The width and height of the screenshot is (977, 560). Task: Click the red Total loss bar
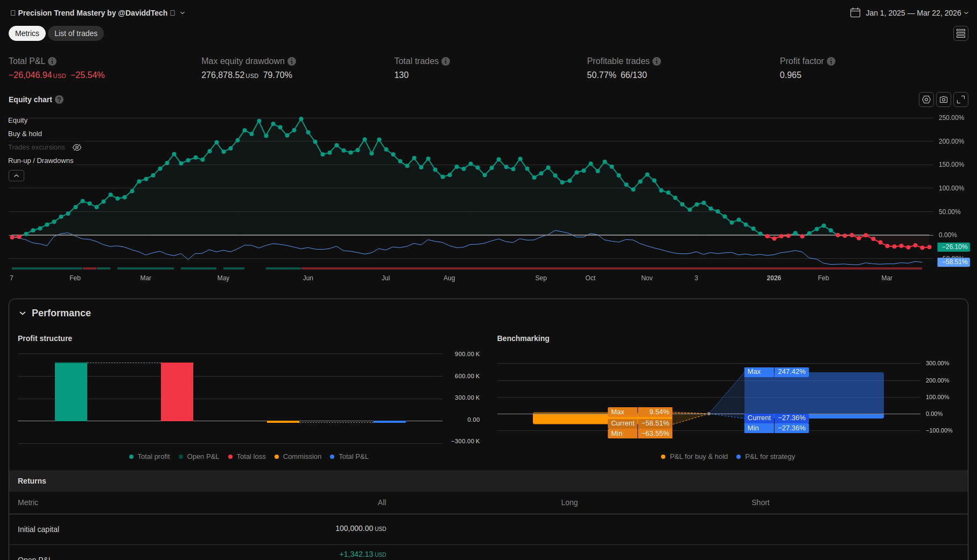tap(177, 392)
